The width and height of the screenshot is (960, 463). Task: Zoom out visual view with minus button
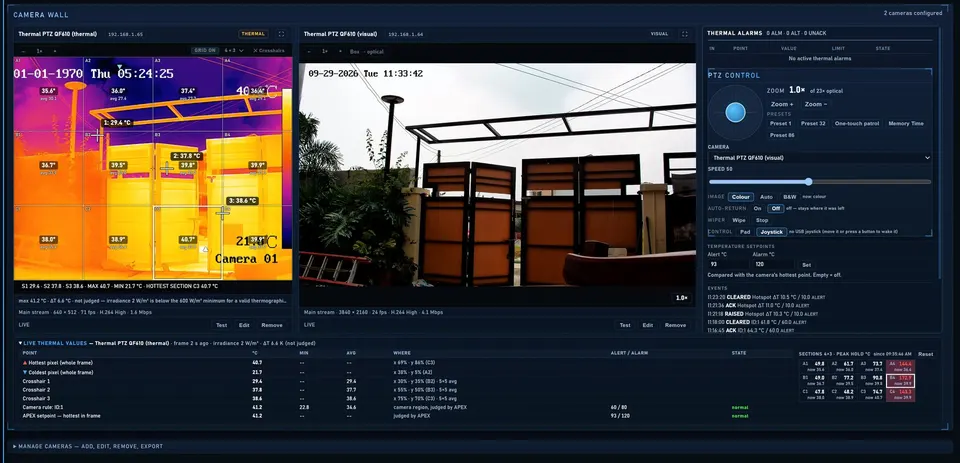tap(309, 52)
